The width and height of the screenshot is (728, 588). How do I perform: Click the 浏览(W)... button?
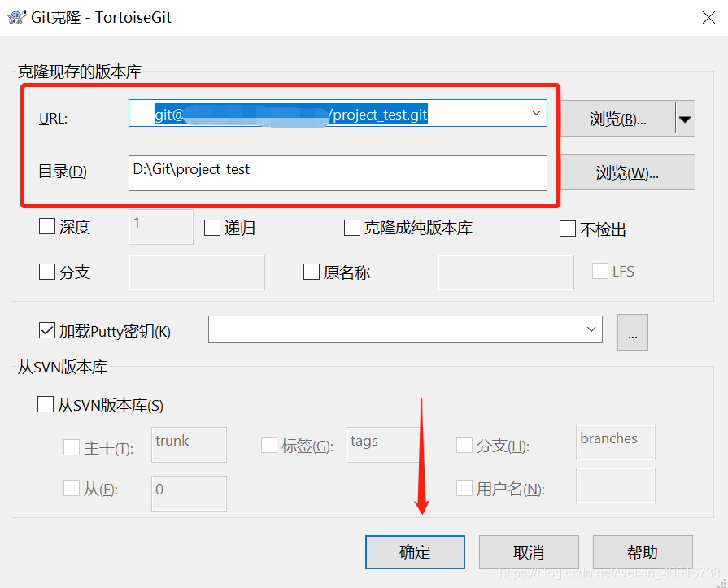(628, 172)
